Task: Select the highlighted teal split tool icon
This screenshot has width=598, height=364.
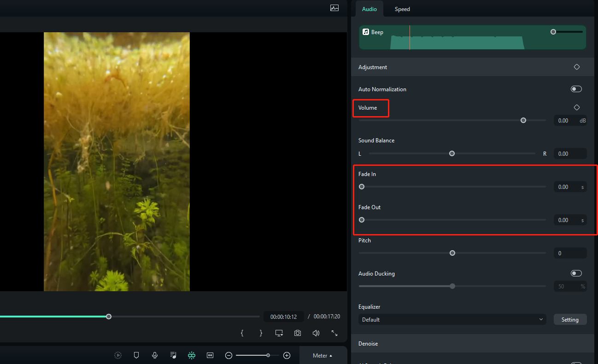Action: (x=192, y=355)
